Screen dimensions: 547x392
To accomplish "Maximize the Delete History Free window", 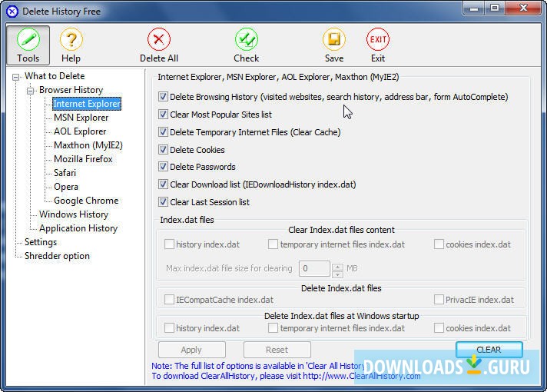I will [494, 8].
